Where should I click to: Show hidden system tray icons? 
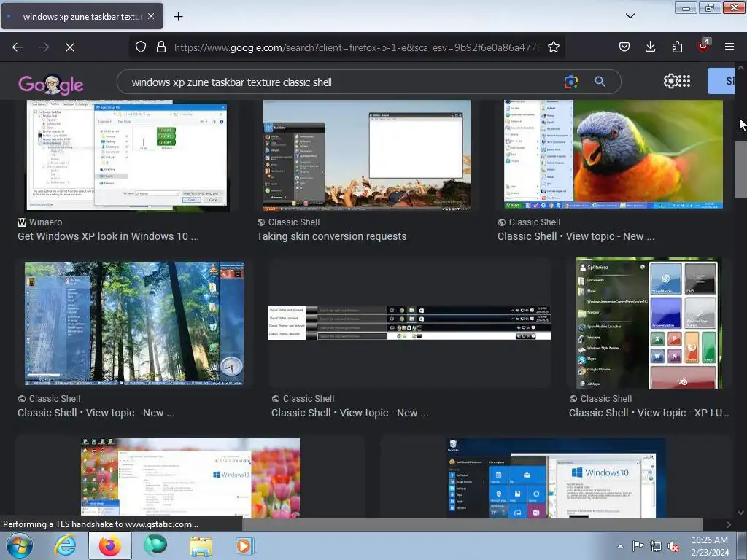(620, 546)
